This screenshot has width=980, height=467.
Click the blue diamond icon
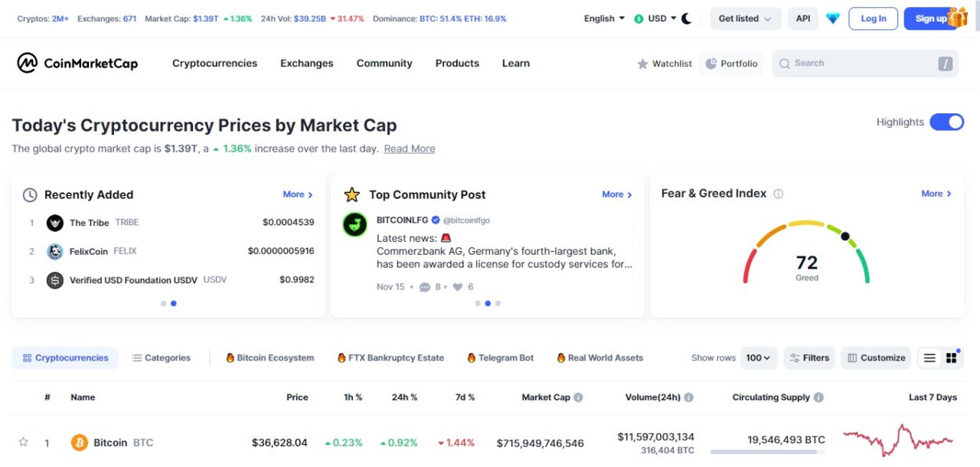point(833,18)
